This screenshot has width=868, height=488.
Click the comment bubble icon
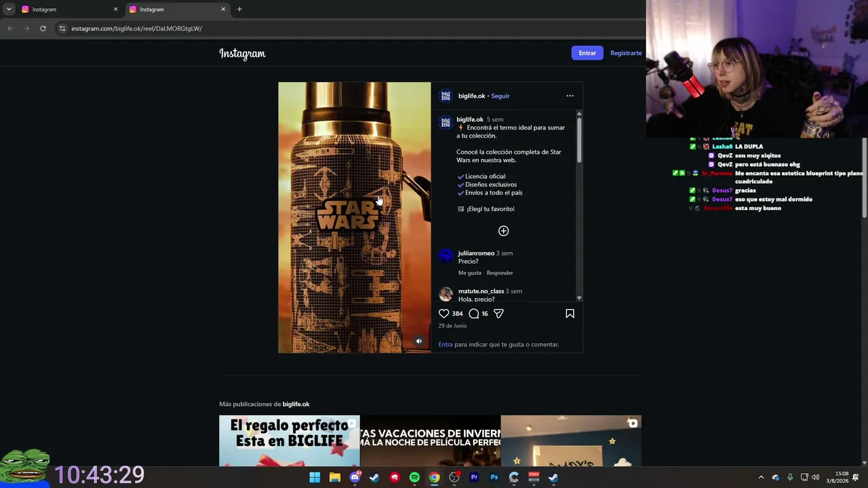[x=474, y=314]
